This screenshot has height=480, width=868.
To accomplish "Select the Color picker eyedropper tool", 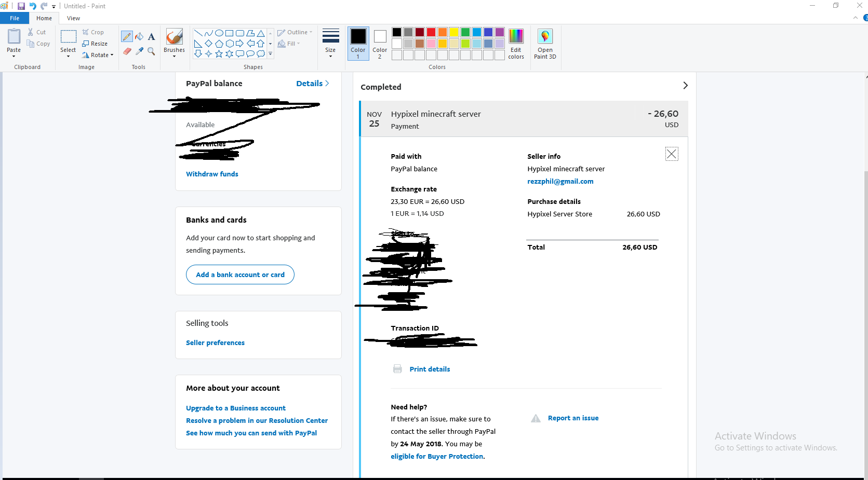I will tap(139, 51).
